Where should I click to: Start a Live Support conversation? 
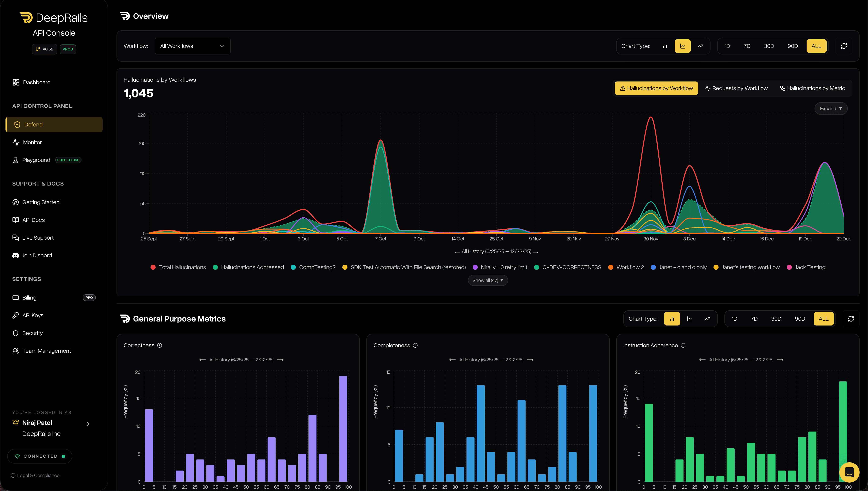(x=38, y=237)
